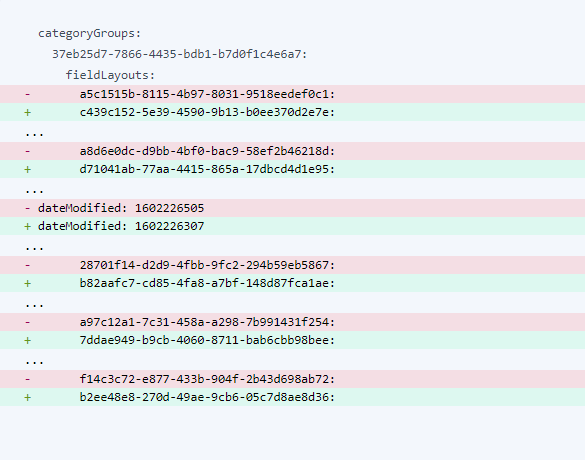Click removed line a97c12a1-7c31-458a-a298-7b991431f254
The width and height of the screenshot is (585, 460).
[292, 322]
